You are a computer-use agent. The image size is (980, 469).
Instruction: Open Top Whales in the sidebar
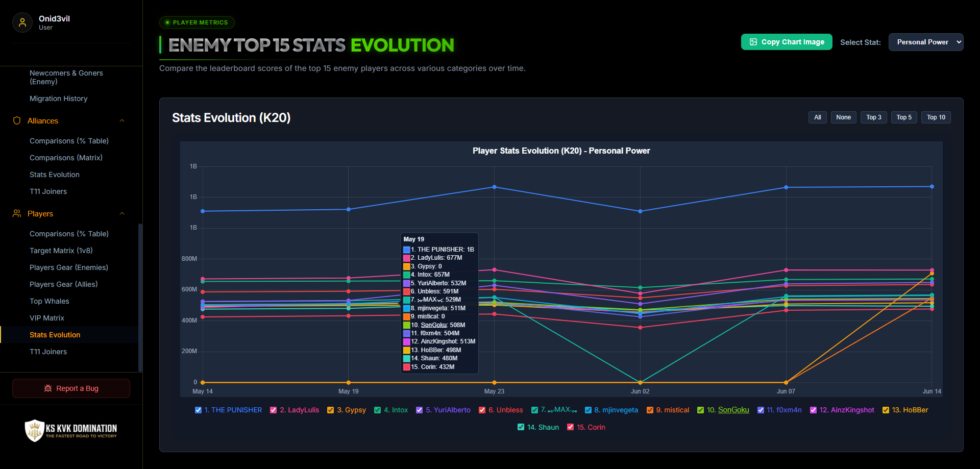click(50, 301)
